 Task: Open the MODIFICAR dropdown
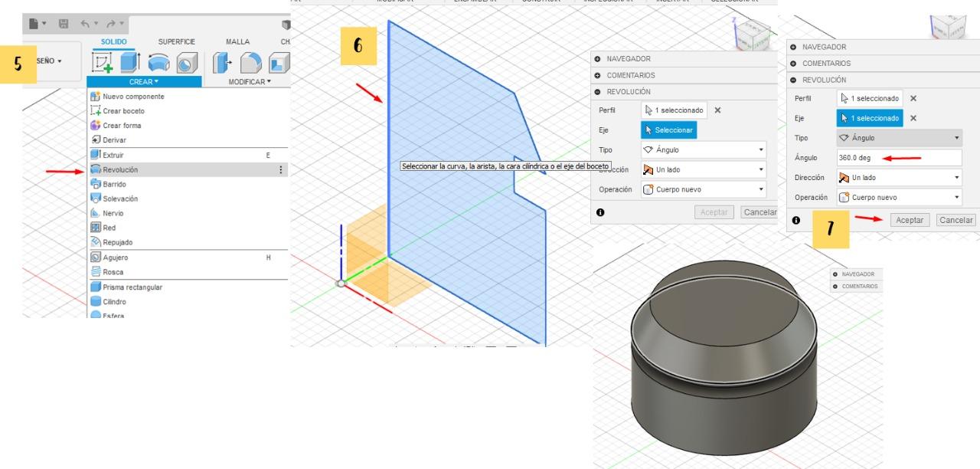(249, 81)
